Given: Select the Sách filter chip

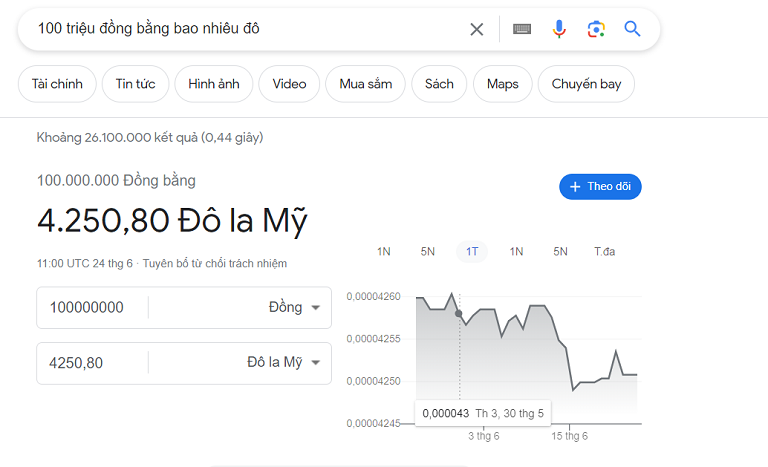Looking at the screenshot, I should click(x=439, y=84).
